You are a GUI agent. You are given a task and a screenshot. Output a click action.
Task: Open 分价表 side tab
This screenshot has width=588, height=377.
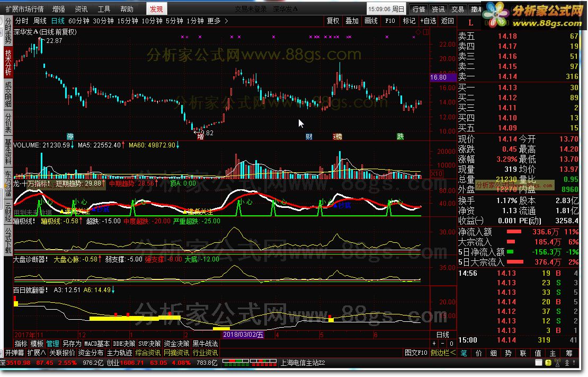pos(8,123)
